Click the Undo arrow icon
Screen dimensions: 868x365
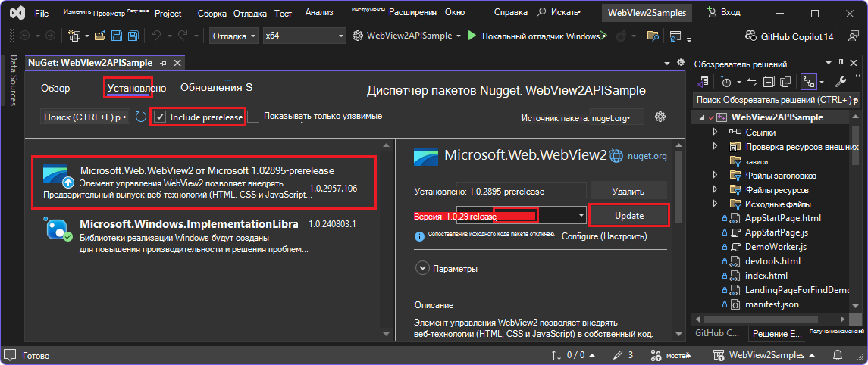[x=156, y=36]
